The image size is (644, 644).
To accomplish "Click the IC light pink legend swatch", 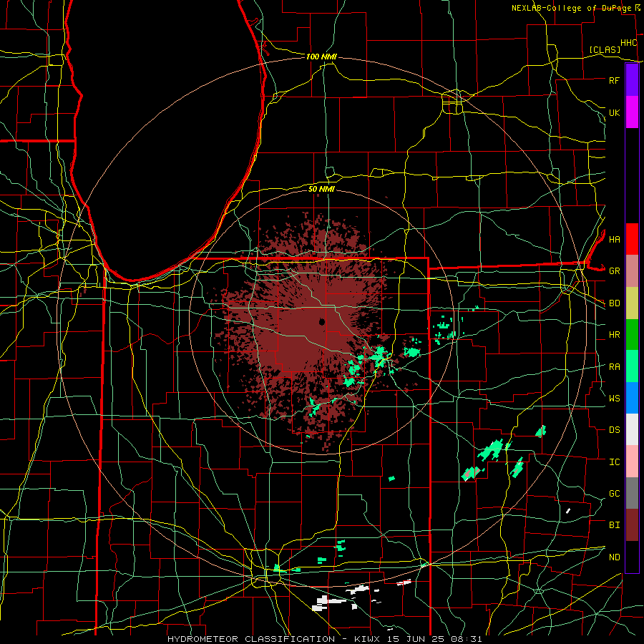I will click(x=632, y=462).
